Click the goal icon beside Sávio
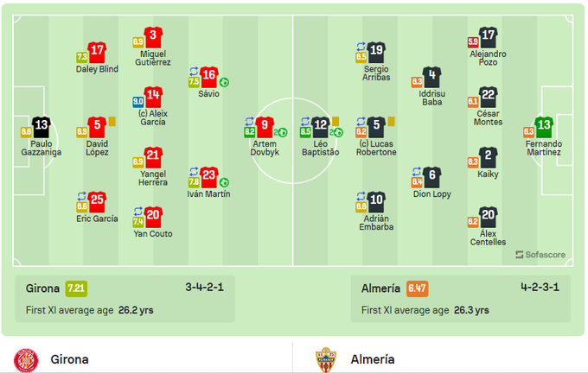Screen dimensions: 588x374 click(x=224, y=82)
